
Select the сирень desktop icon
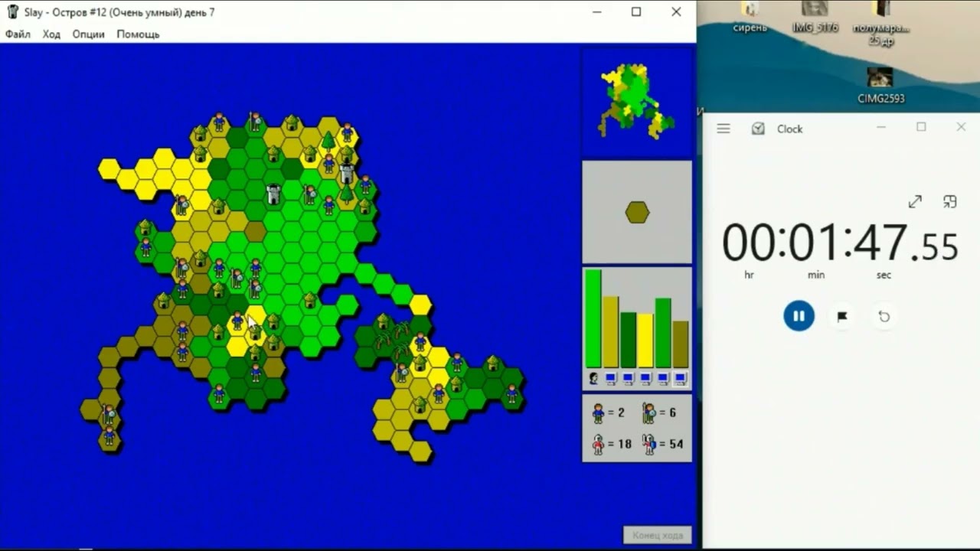750,17
